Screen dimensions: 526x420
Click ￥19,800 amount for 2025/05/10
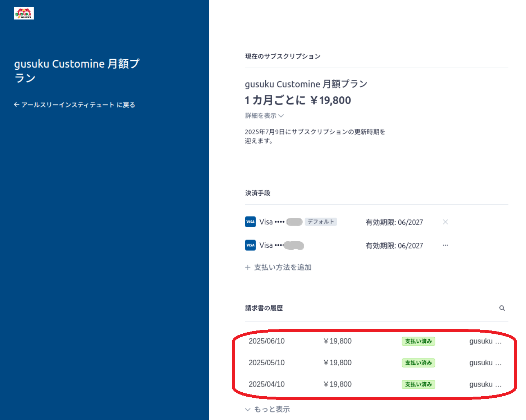point(337,363)
